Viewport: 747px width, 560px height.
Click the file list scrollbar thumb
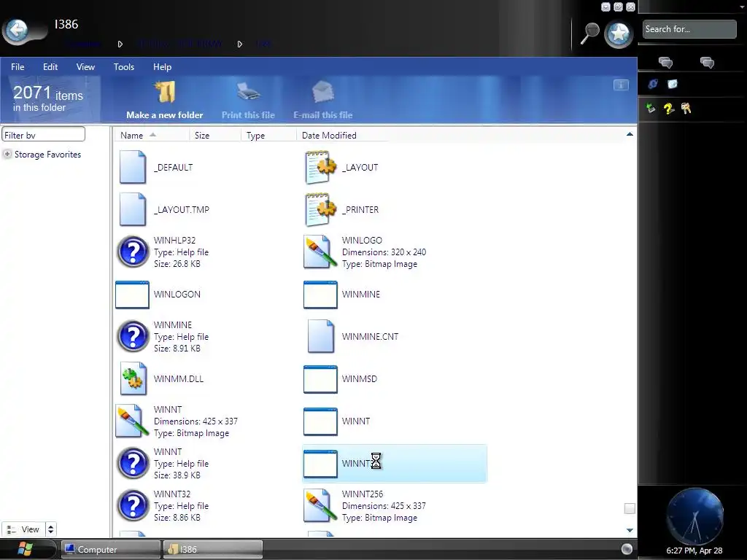[x=630, y=508]
